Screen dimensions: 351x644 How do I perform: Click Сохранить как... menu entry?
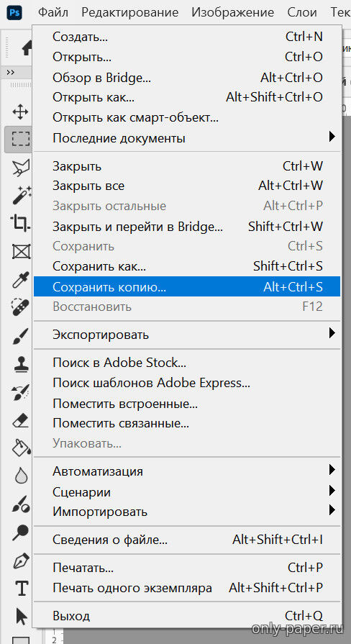pyautogui.click(x=187, y=266)
